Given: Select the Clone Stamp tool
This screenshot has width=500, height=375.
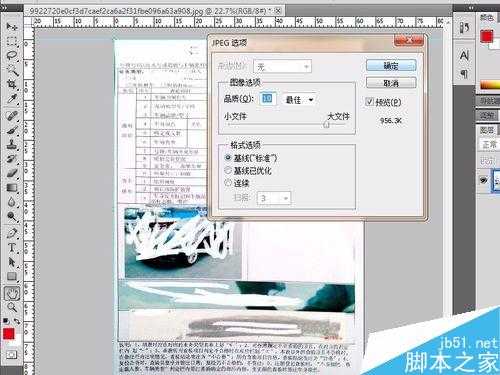Looking at the screenshot, I should tap(12, 145).
